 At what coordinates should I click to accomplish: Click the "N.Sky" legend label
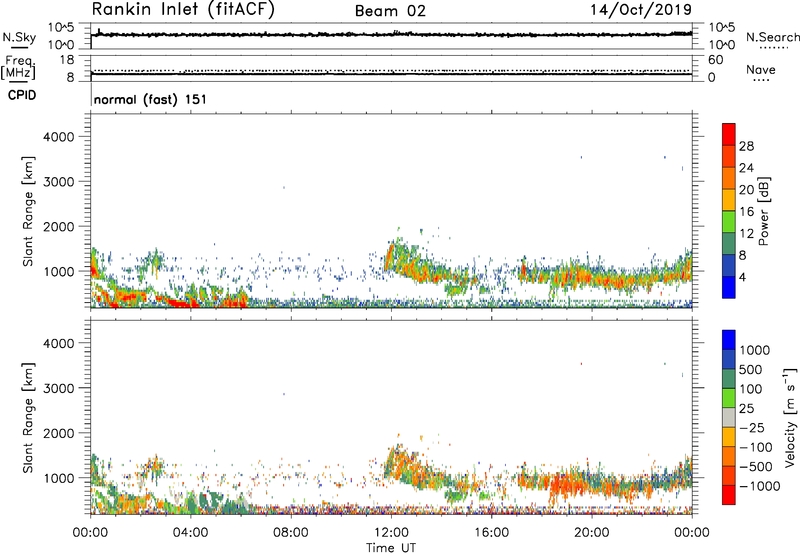pyautogui.click(x=19, y=37)
